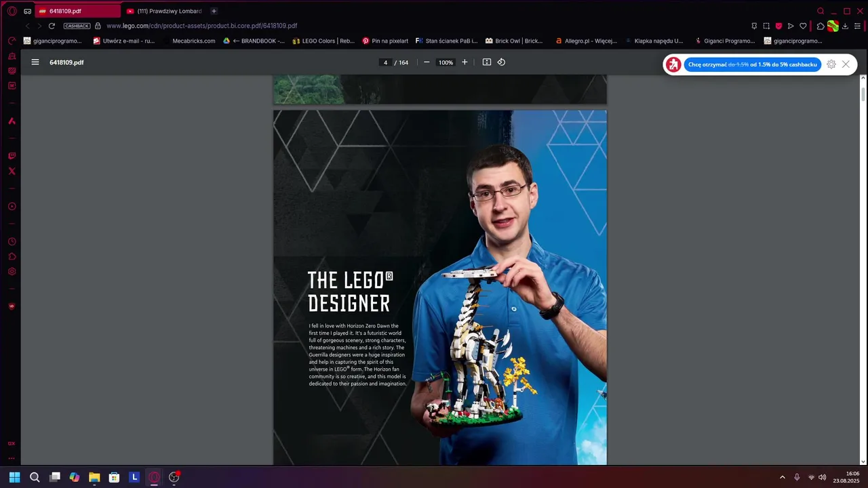The width and height of the screenshot is (868, 488).
Task: Go back with the browser back arrow
Action: (x=28, y=26)
